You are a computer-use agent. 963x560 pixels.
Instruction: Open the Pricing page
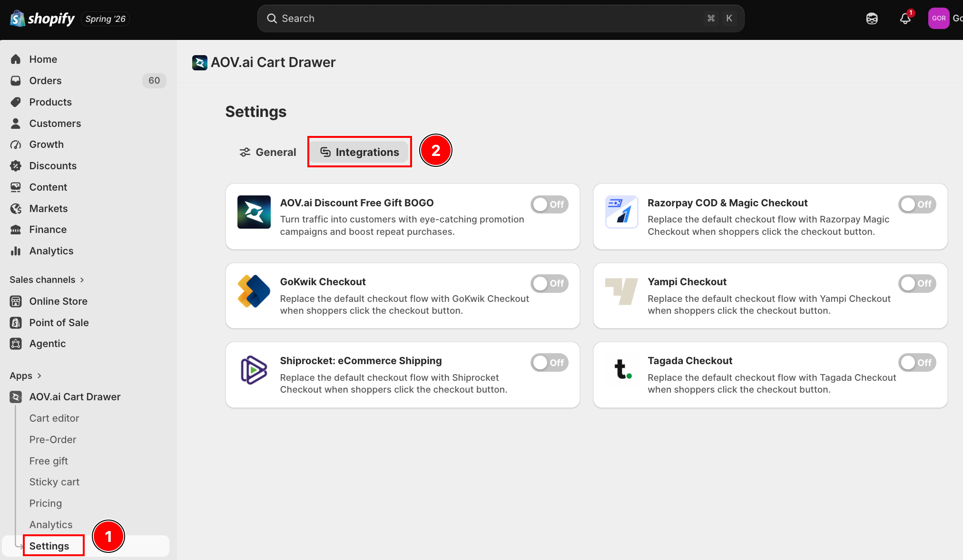coord(46,503)
